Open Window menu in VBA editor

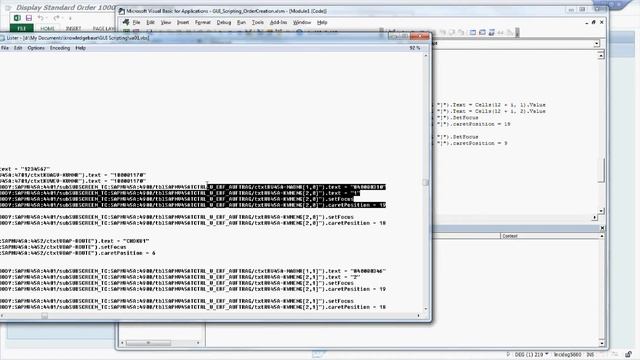pyautogui.click(x=302, y=22)
